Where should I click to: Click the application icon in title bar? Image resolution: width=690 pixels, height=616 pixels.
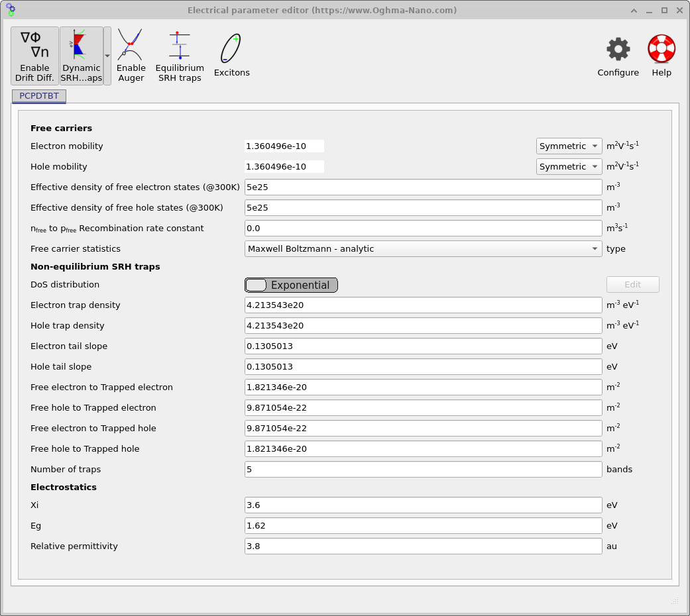(10, 10)
